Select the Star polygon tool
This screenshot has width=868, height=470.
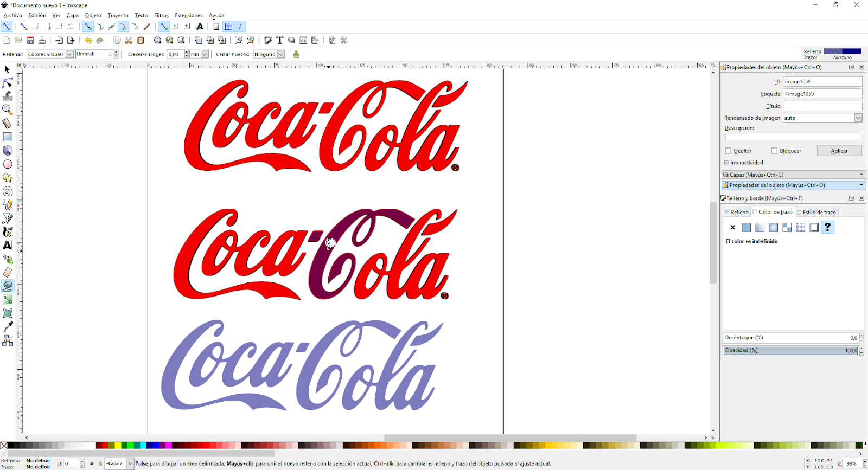8,178
